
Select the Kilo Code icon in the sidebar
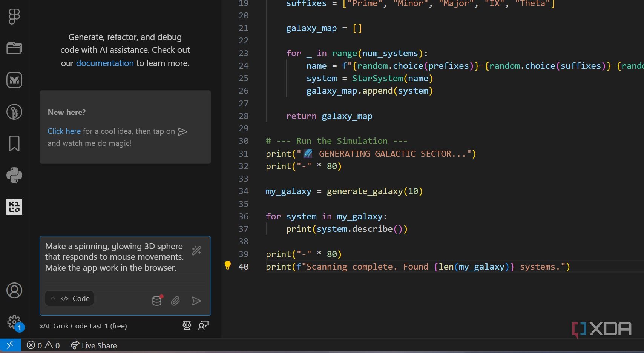(14, 207)
